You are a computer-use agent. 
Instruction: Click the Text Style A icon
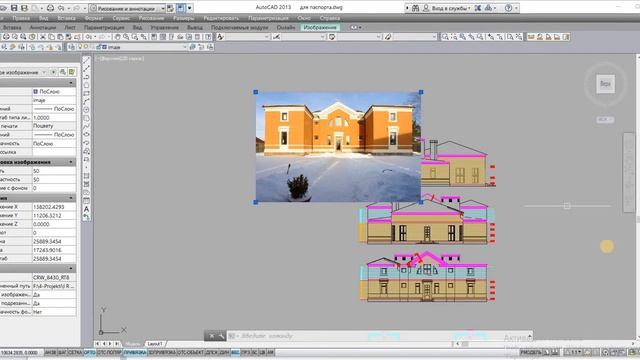point(220,37)
